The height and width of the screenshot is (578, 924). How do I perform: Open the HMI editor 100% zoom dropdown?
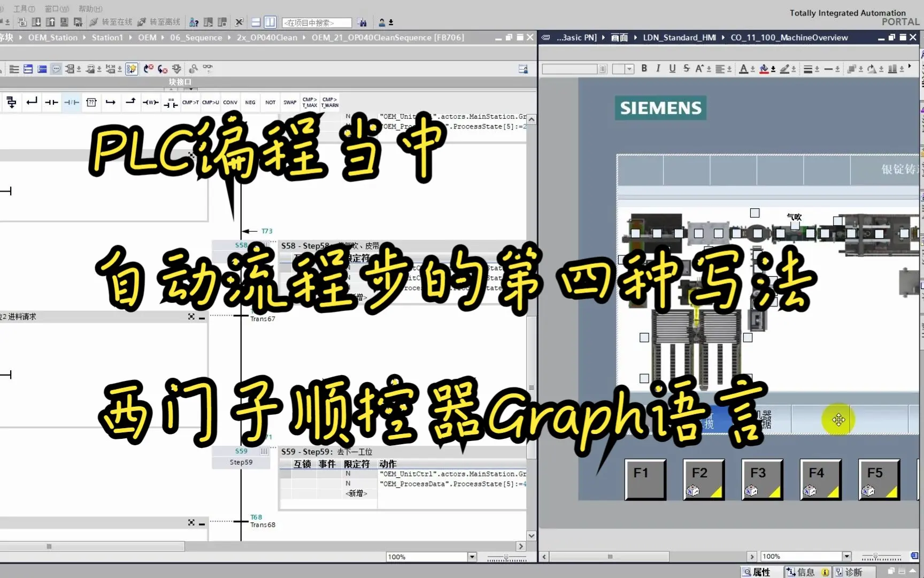(846, 557)
